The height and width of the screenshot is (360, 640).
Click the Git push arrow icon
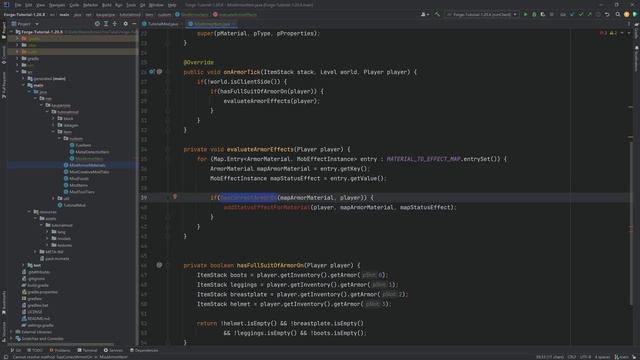pos(589,14)
